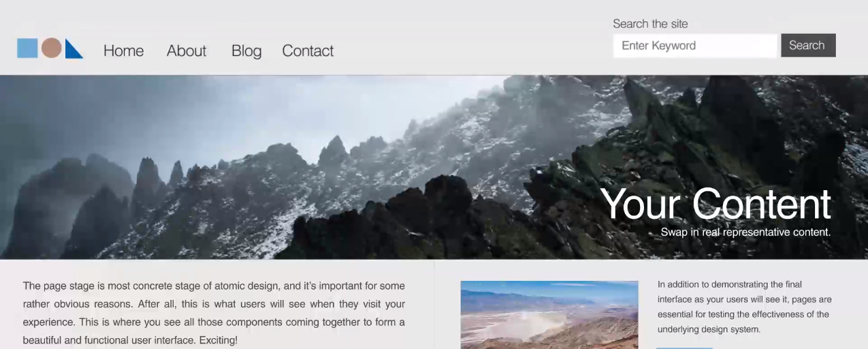Image resolution: width=868 pixels, height=349 pixels.
Task: Open the desert landscape thumbnail image
Action: point(549,314)
